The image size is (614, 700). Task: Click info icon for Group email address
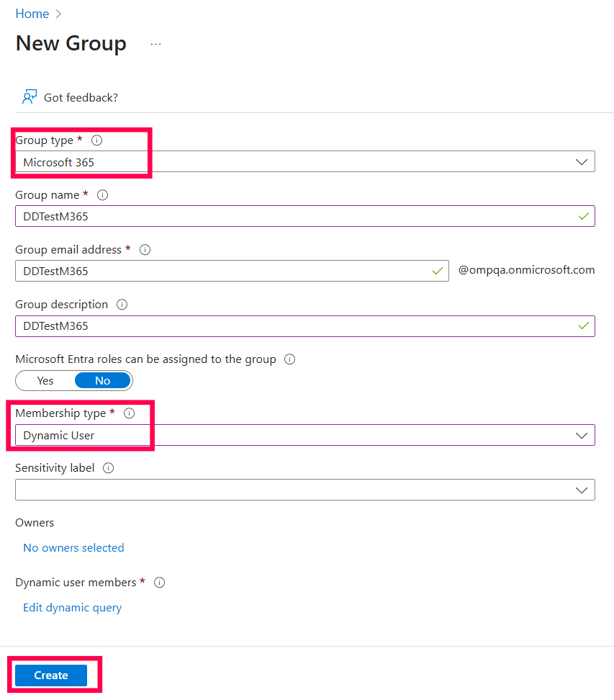(145, 250)
